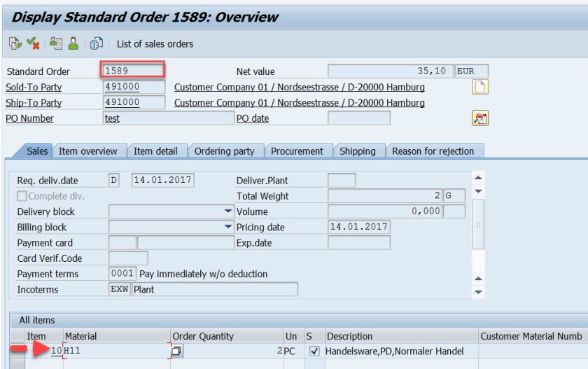Click the Req. deliv.date format field D
This screenshot has height=369, width=588.
pyautogui.click(x=114, y=181)
